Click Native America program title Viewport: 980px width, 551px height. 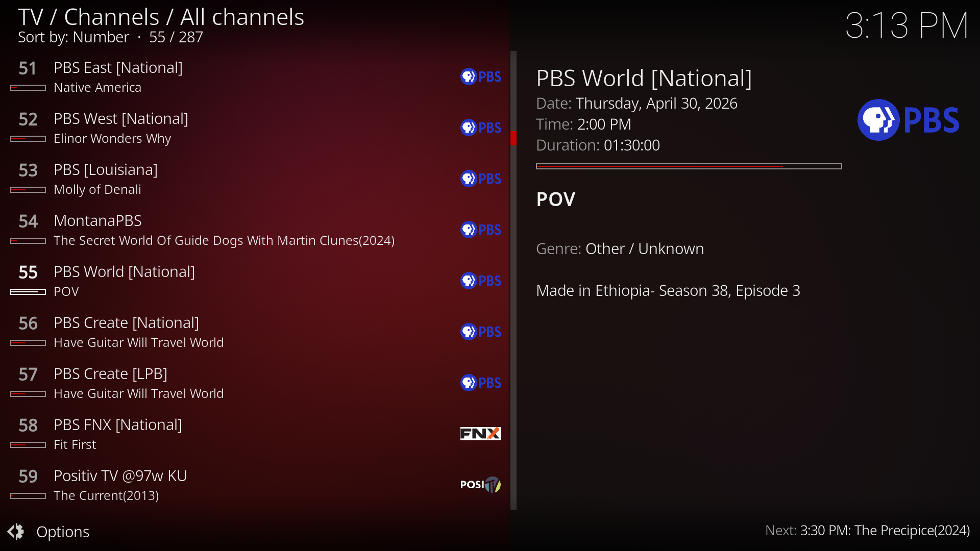click(97, 87)
